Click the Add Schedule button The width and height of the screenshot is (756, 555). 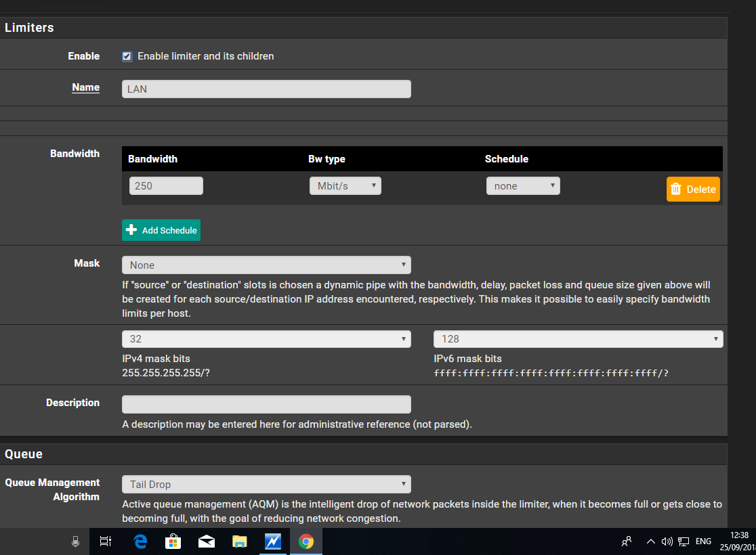tap(161, 230)
